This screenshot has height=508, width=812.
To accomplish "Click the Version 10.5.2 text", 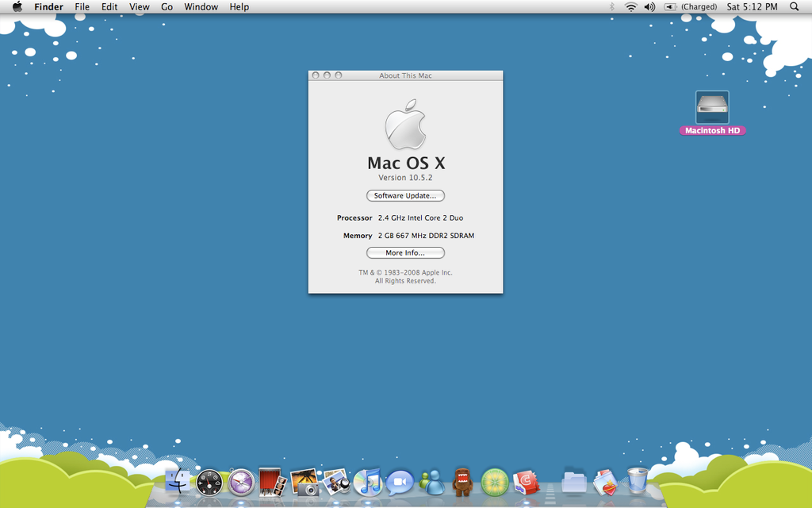I will (x=405, y=178).
